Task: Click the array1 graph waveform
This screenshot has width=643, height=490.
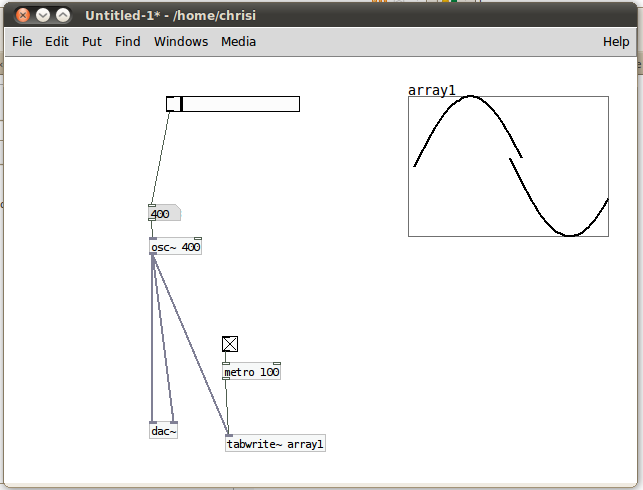Action: click(508, 166)
